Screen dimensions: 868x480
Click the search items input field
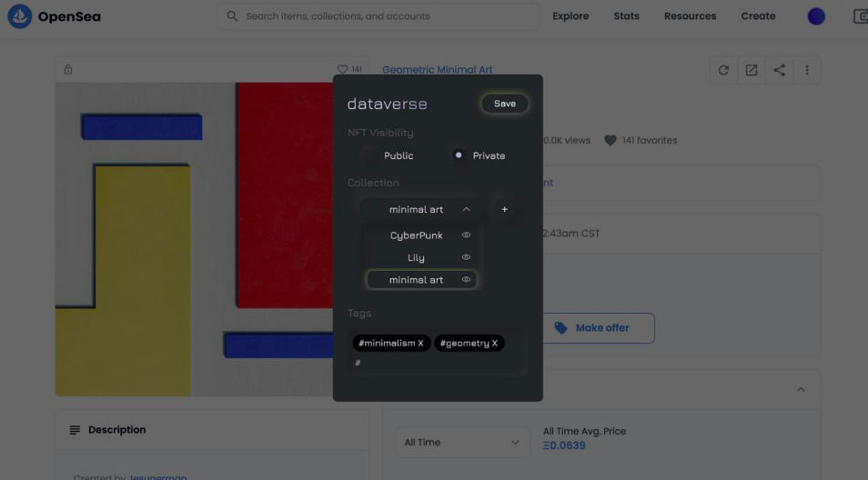pos(378,16)
